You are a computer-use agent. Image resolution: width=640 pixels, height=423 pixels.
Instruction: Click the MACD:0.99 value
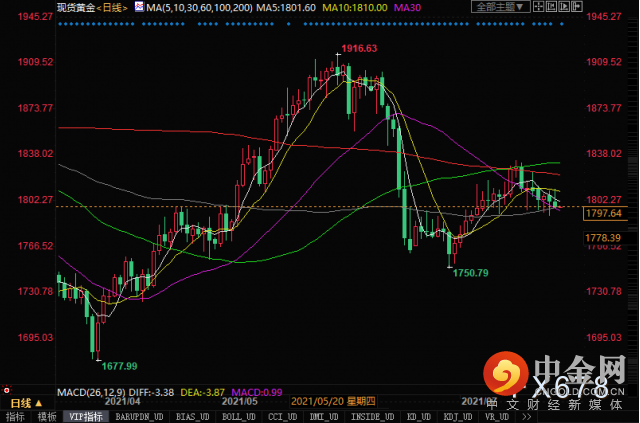(257, 393)
